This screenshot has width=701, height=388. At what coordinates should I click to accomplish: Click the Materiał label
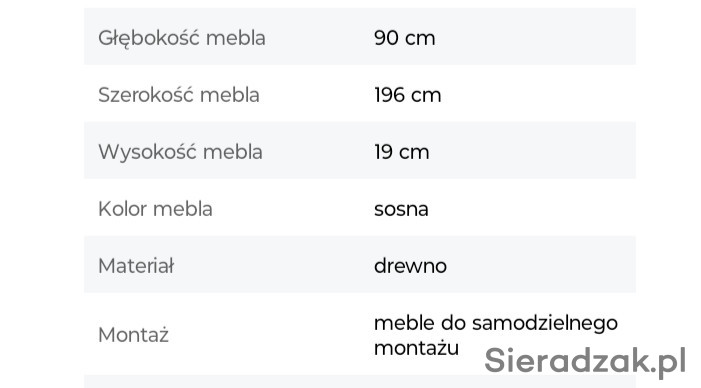[136, 266]
